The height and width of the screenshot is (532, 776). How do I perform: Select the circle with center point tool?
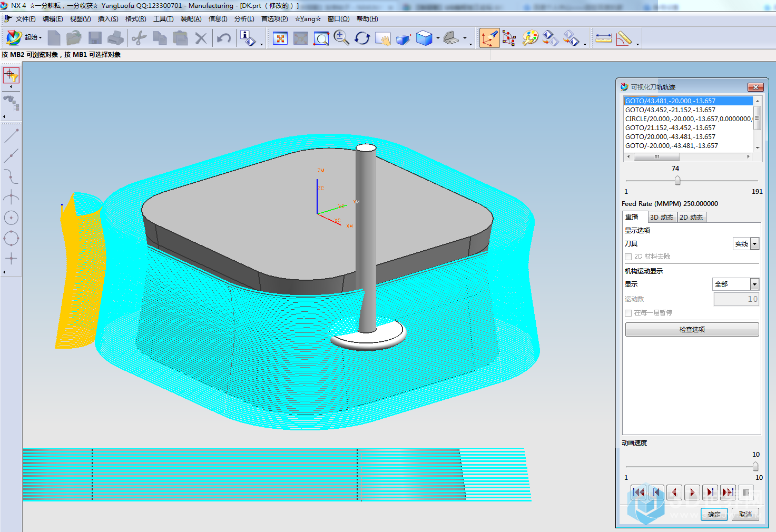(11, 218)
